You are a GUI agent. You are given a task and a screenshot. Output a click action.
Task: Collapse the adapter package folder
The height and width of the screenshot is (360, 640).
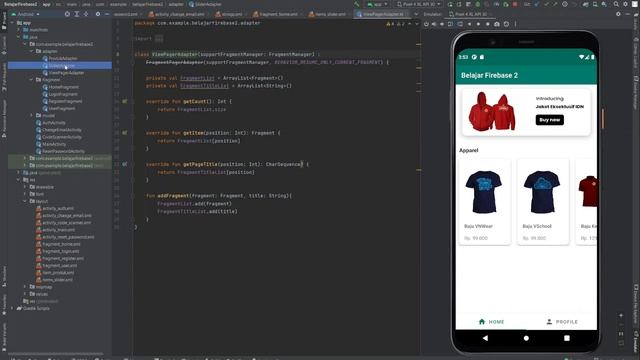pyautogui.click(x=32, y=51)
